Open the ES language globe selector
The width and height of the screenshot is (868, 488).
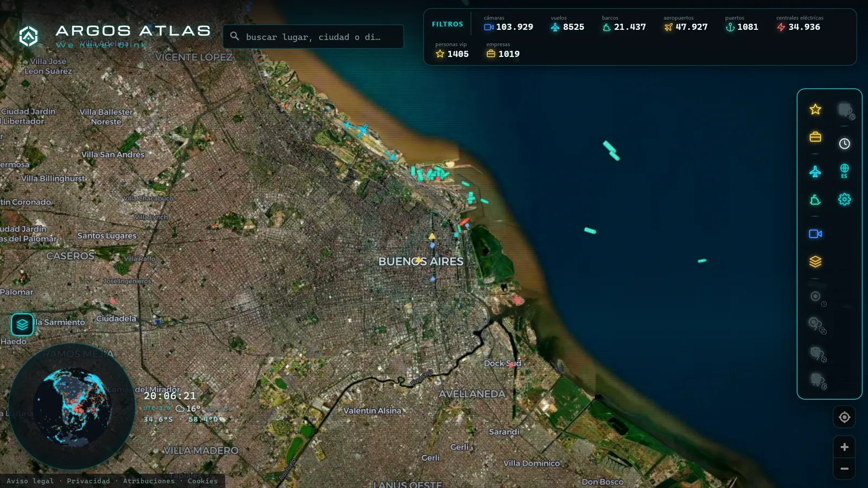[845, 171]
